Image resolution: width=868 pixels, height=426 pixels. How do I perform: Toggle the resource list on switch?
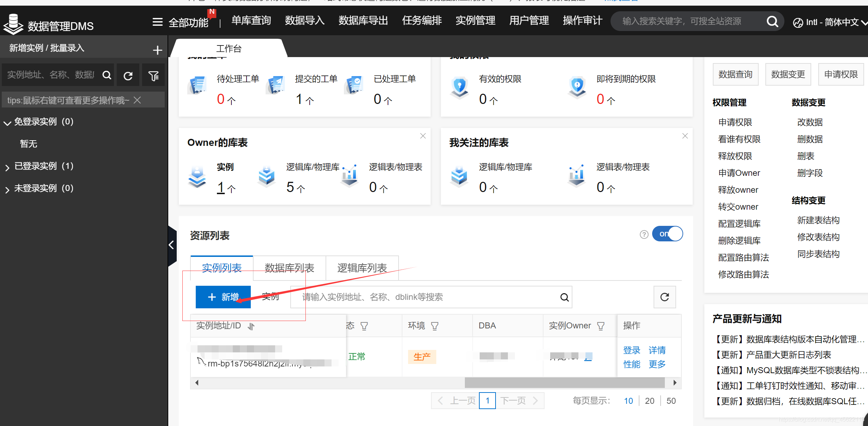click(667, 234)
